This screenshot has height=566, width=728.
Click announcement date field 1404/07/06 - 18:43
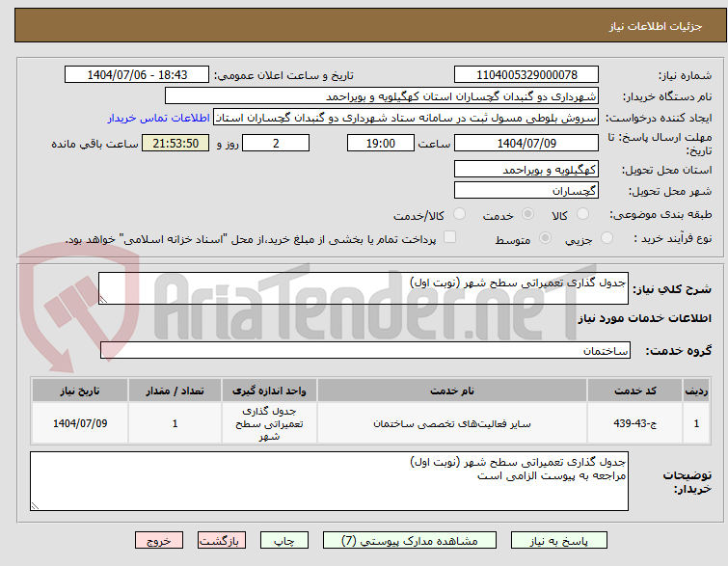137,75
